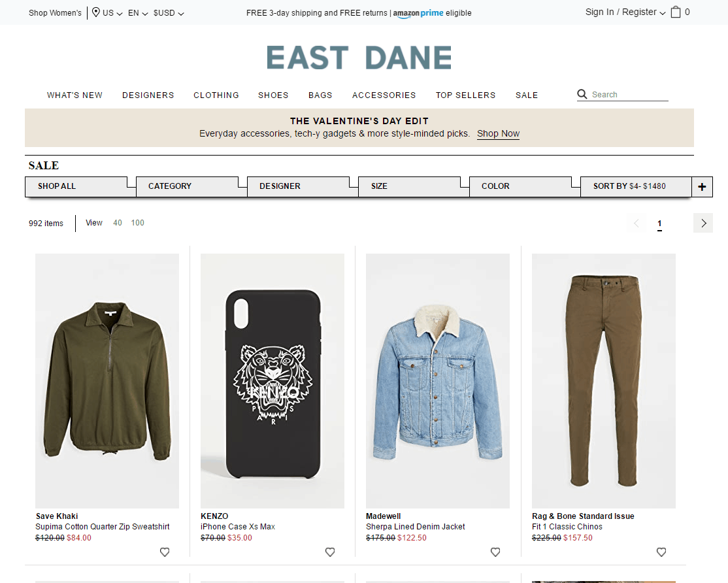View 40 items per page

click(x=118, y=223)
